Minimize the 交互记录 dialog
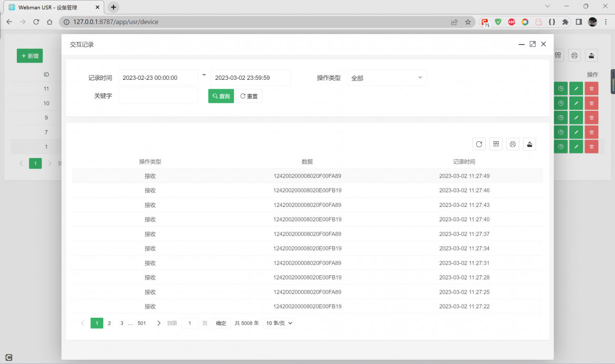615x364 pixels. coord(521,44)
